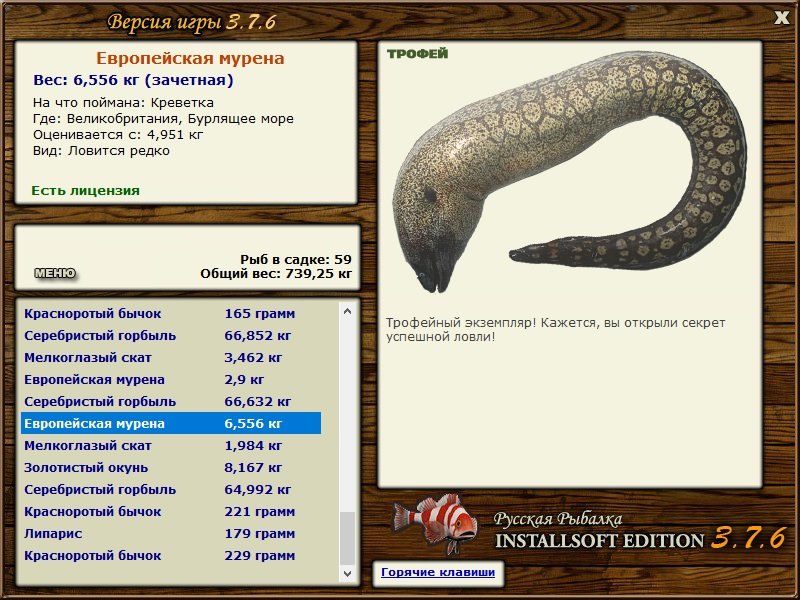Click the Европейская мурена title heading
Image resolution: width=800 pixels, height=600 pixels.
click(x=190, y=58)
